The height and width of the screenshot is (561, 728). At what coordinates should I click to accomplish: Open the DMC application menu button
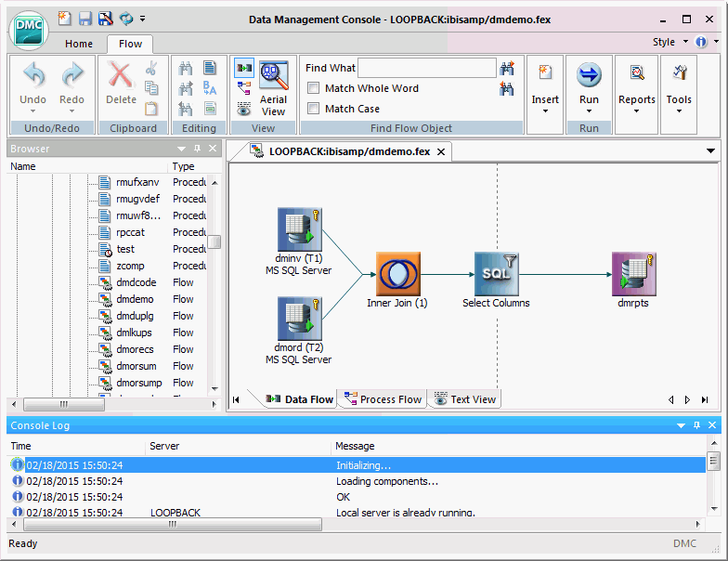coord(29,30)
